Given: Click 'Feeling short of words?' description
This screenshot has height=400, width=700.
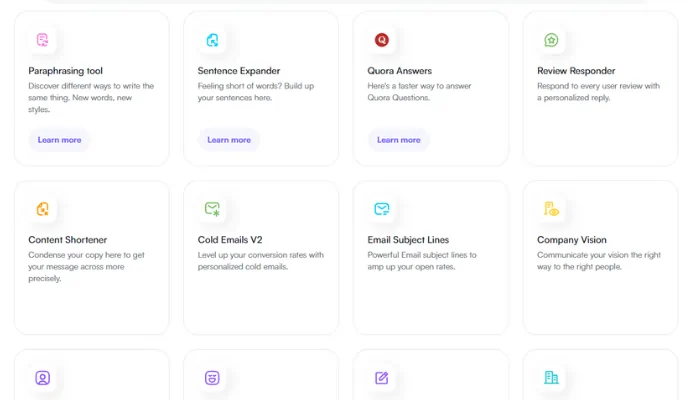Looking at the screenshot, I should (x=256, y=92).
